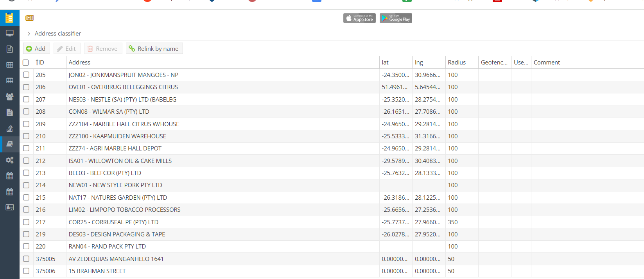Select the NESTLE (SA) address row
The image size is (644, 279).
coord(122,99)
